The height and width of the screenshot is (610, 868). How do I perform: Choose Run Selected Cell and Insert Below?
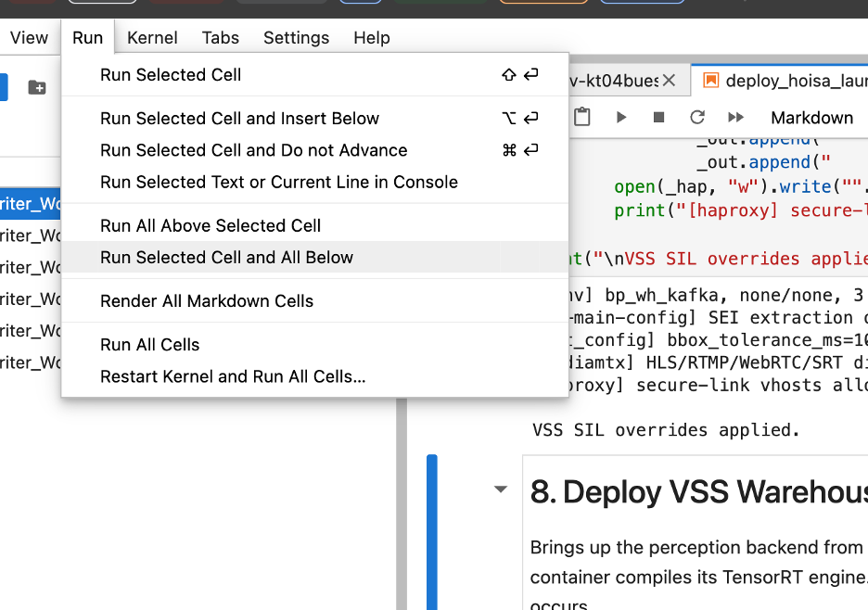[315, 119]
